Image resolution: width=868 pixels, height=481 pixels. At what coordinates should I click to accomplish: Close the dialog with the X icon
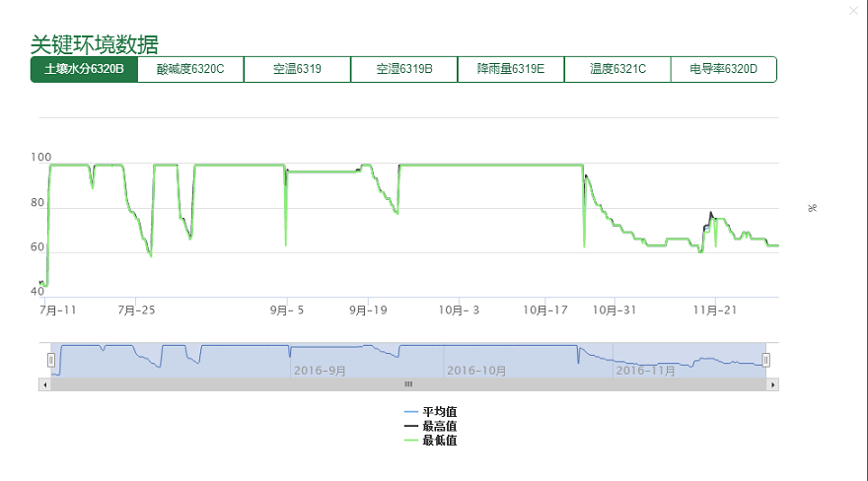(x=853, y=11)
